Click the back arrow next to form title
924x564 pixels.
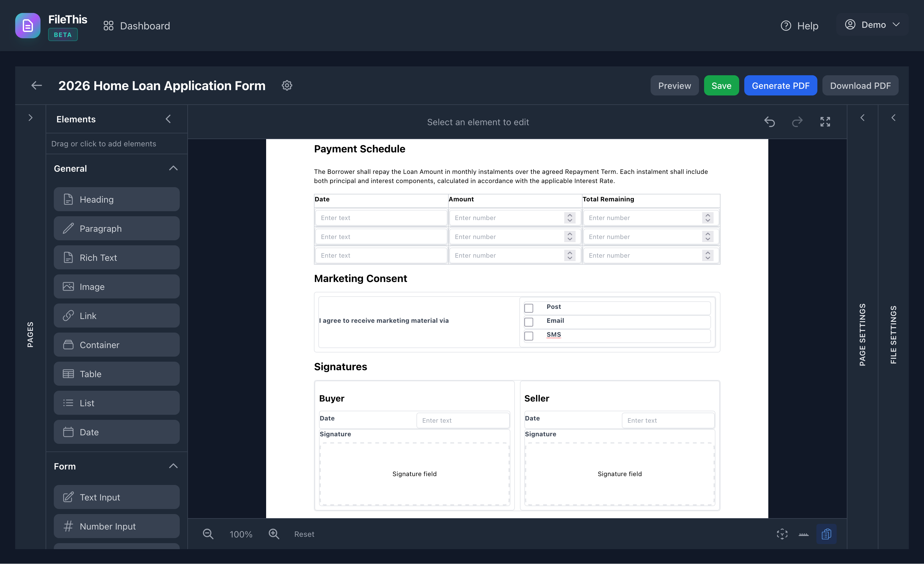tap(36, 85)
